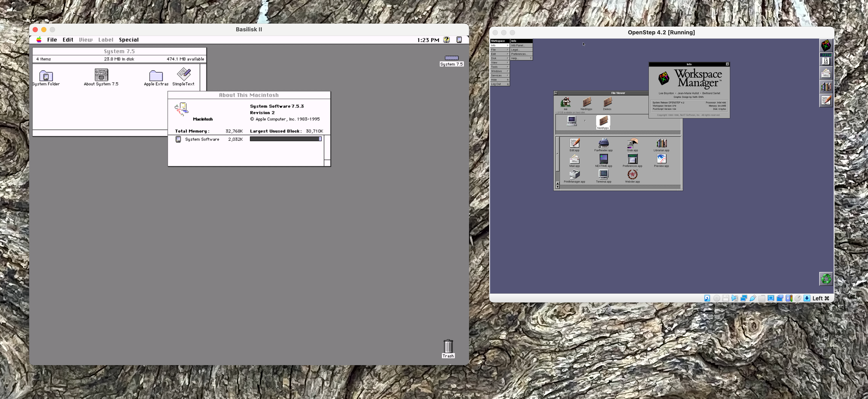Click the System Folder icon in System 7.5 window
This screenshot has height=399, width=868.
click(x=46, y=76)
